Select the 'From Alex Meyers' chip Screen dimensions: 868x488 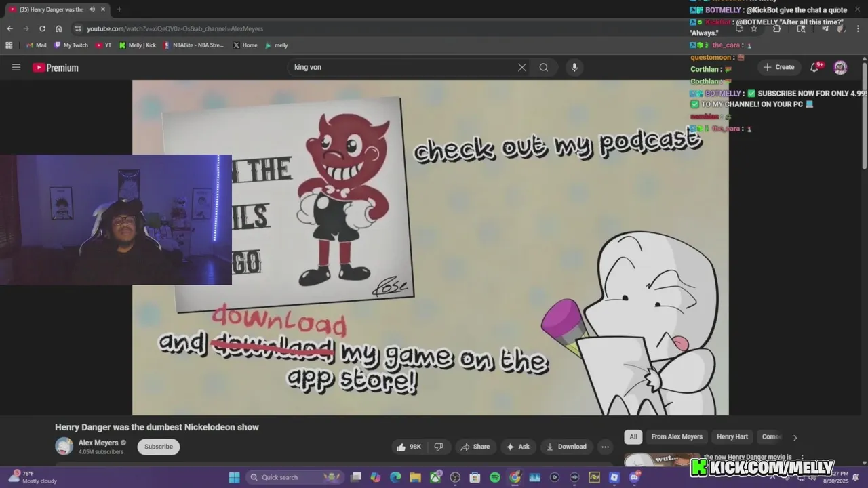point(677,436)
